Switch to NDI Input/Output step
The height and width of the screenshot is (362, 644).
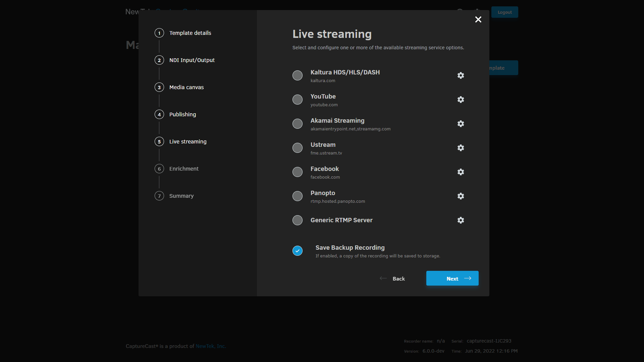click(x=192, y=60)
